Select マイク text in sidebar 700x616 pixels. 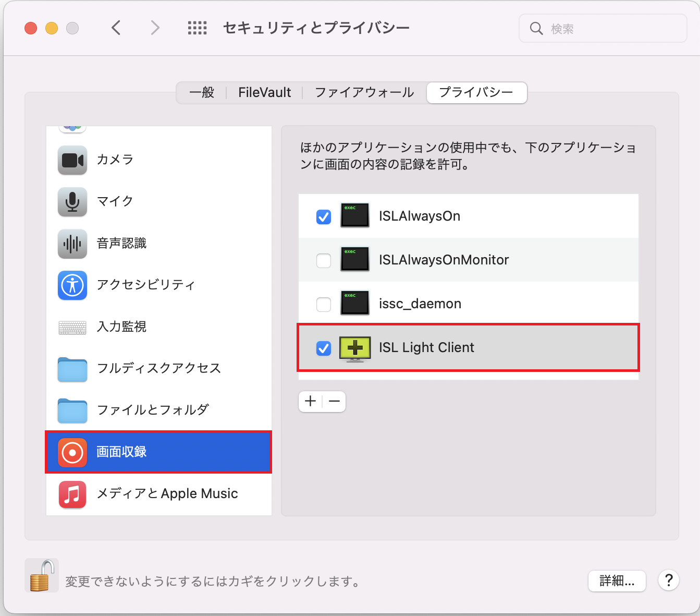click(x=115, y=201)
